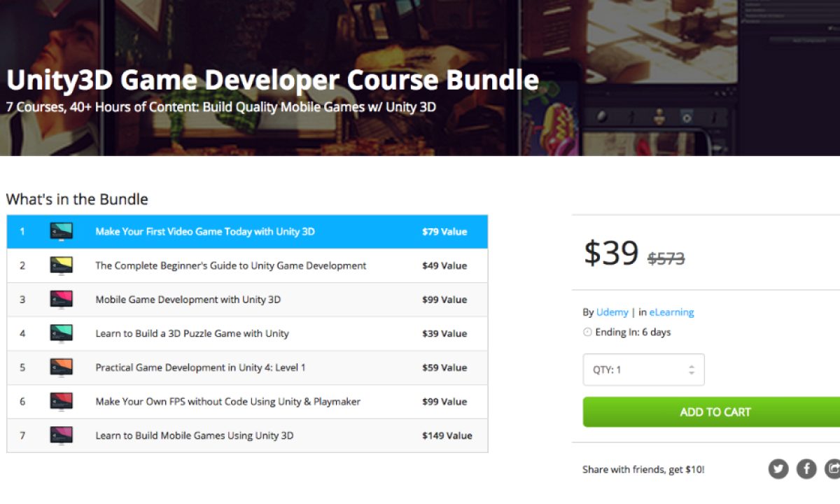Click 'Share with friends, get $10!' text
The width and height of the screenshot is (840, 504).
pos(643,470)
